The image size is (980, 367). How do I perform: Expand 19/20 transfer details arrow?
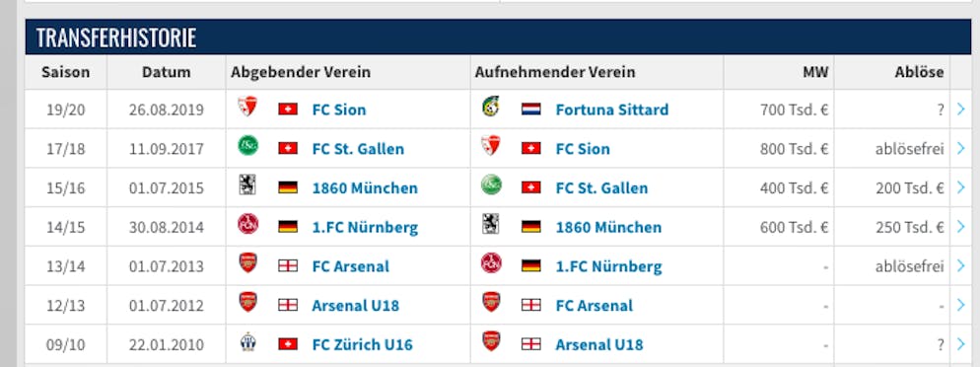pos(960,110)
